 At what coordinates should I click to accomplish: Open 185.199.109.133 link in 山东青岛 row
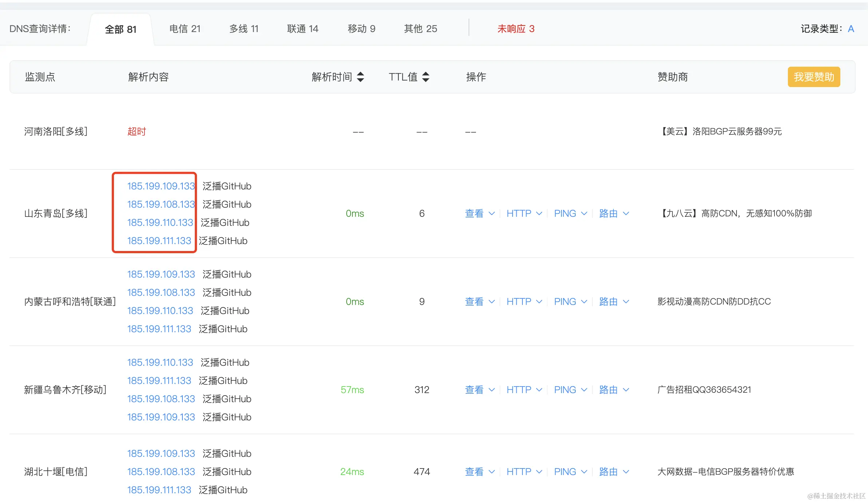[161, 186]
